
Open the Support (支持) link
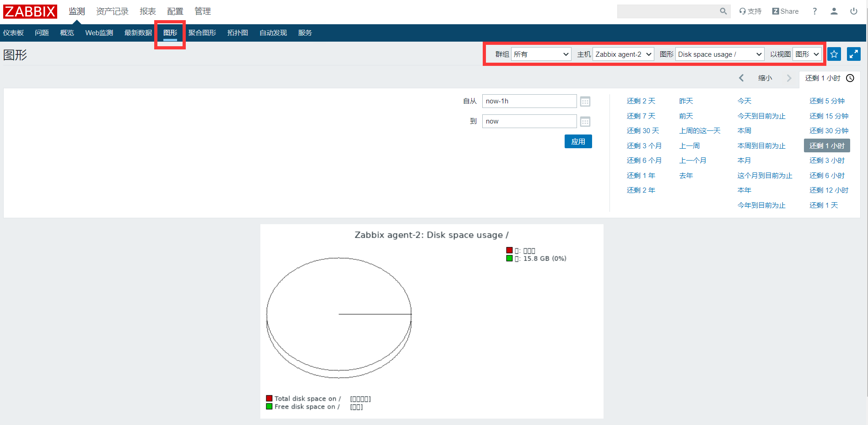tap(750, 11)
